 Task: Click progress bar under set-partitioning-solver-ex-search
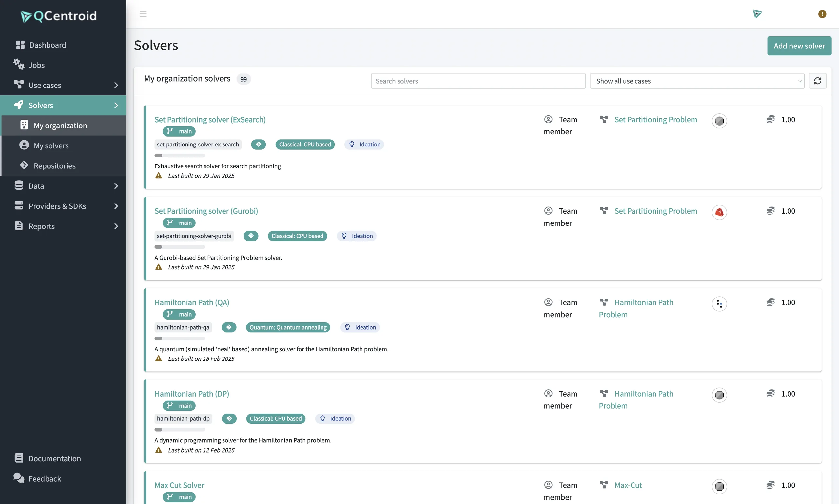point(180,156)
